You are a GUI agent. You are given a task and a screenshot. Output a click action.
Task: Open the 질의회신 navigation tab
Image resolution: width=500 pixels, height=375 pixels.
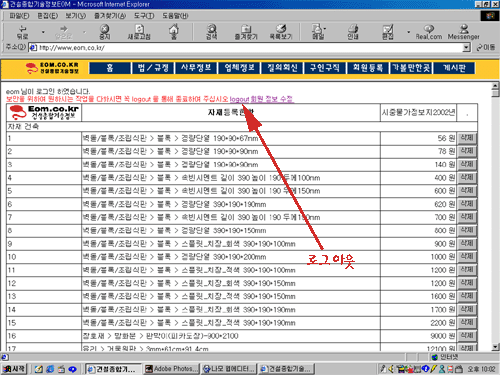point(282,68)
